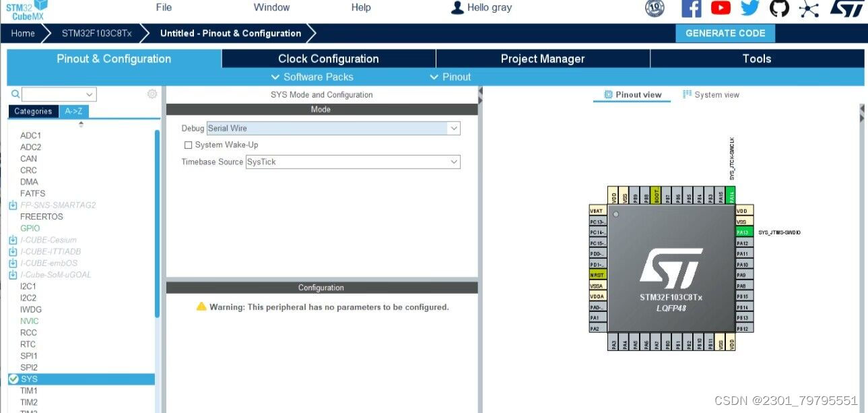The image size is (868, 413).
Task: Select FREERTOS in the peripheral list
Action: click(42, 216)
